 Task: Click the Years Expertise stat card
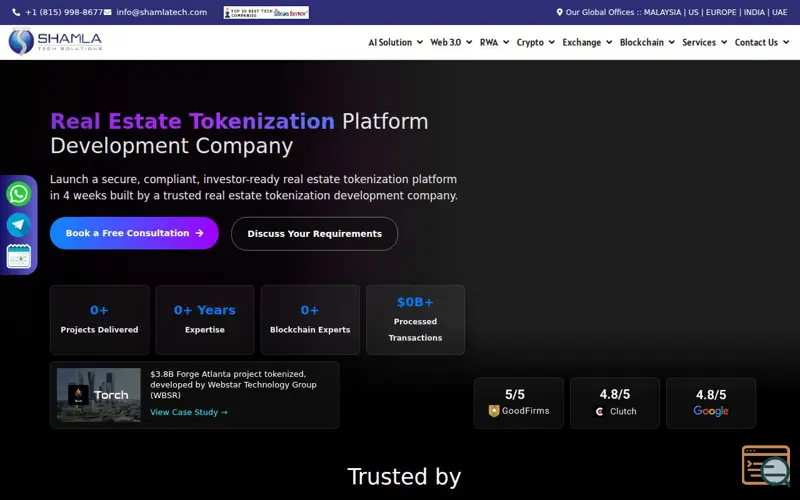[x=205, y=320]
